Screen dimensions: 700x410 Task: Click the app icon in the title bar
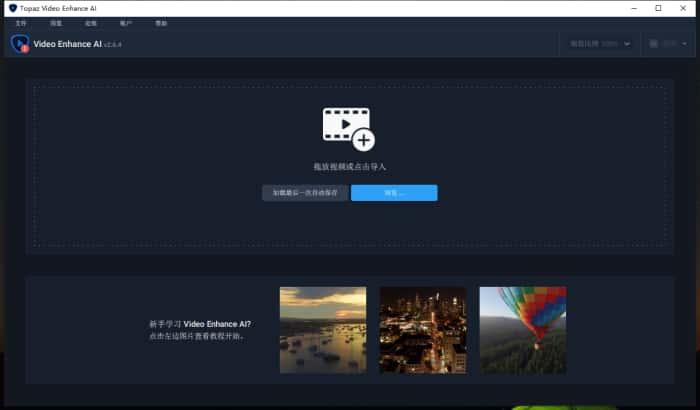pos(12,8)
